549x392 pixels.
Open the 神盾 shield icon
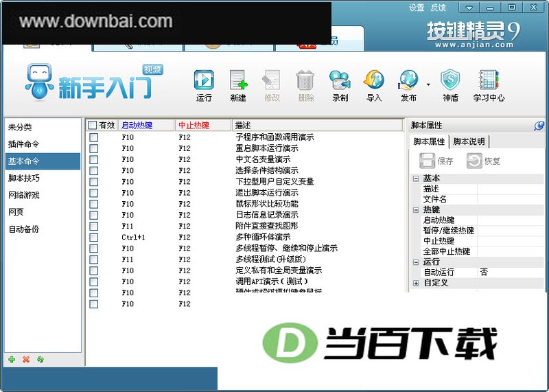coord(450,80)
